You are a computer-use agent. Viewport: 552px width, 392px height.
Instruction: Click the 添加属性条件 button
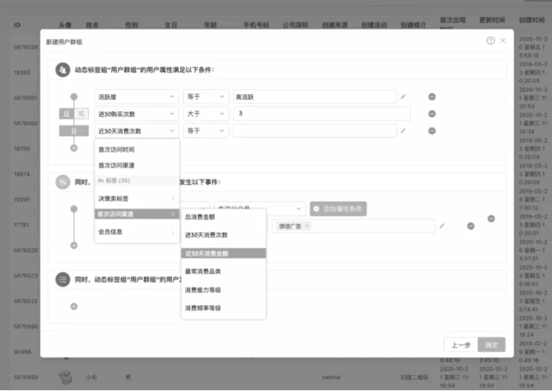(x=338, y=209)
